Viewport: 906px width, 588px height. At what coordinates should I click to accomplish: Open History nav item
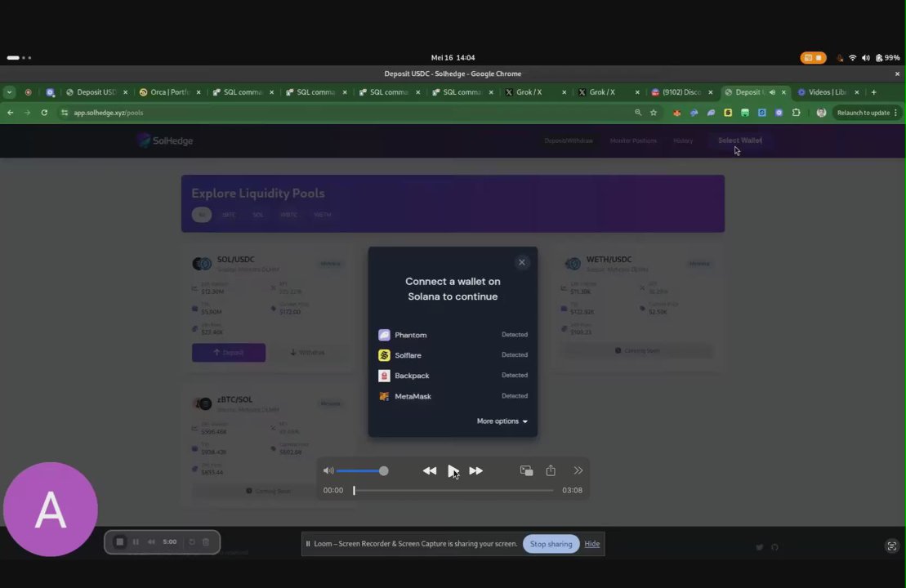(683, 140)
